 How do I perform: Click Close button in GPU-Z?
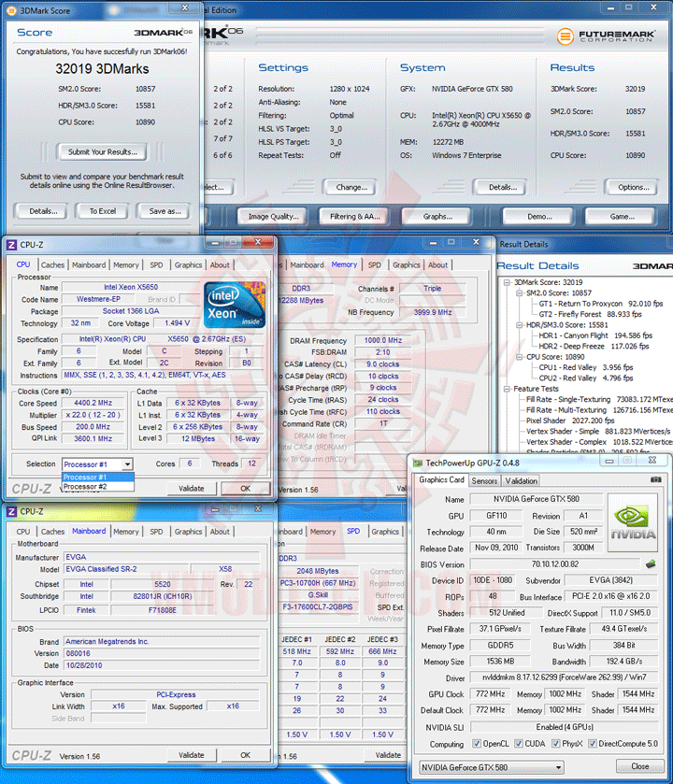(x=639, y=766)
